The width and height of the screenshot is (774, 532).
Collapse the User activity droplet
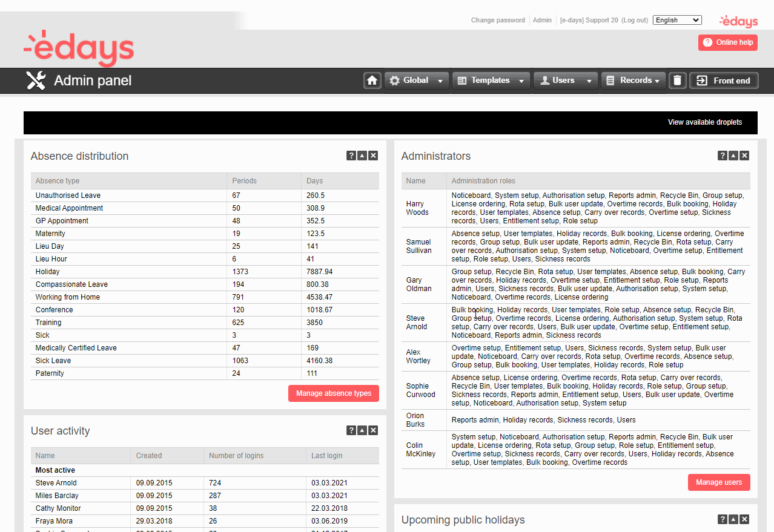[362, 430]
